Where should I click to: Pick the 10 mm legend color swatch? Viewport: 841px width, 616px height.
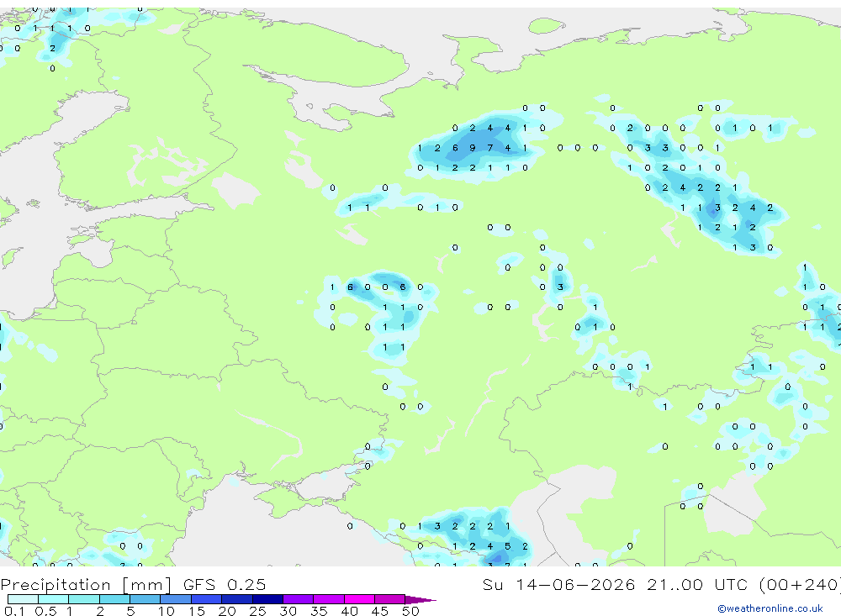[x=176, y=599]
